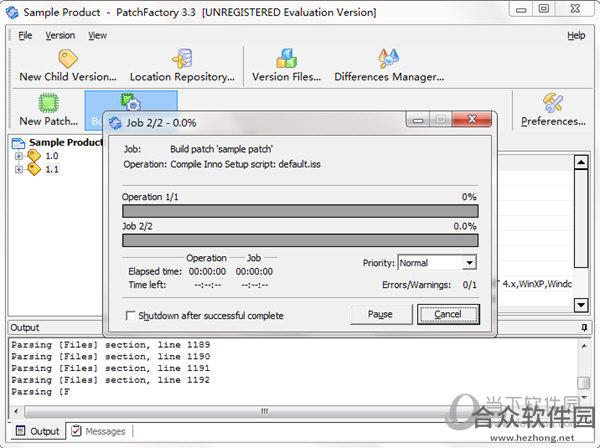This screenshot has width=600, height=448.
Task: Switch to the Messages tab
Action: click(98, 431)
